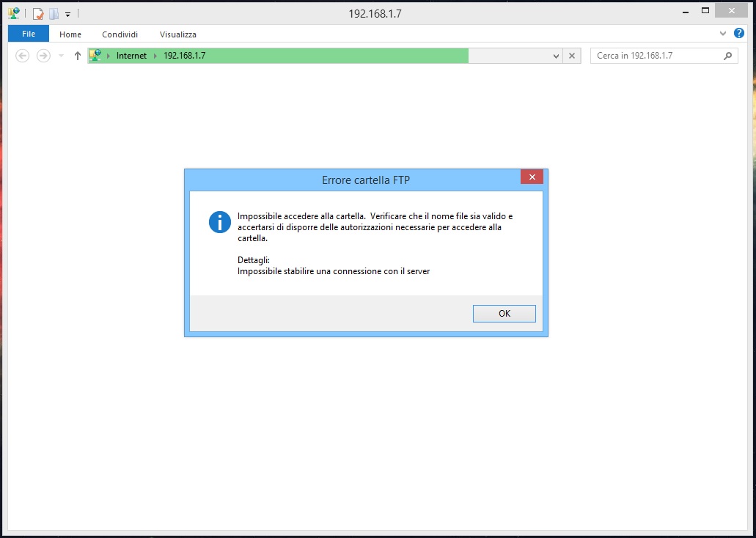Screen dimensions: 756x538
Task: Click the network location icon in address bar
Action: point(95,56)
